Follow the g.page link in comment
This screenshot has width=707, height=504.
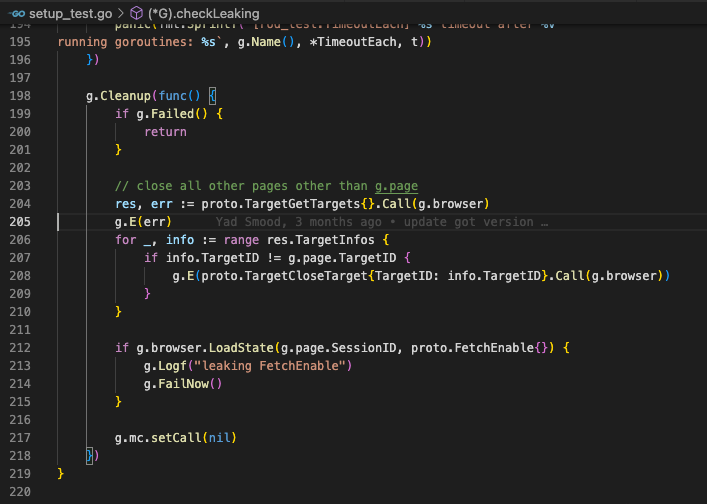(396, 186)
